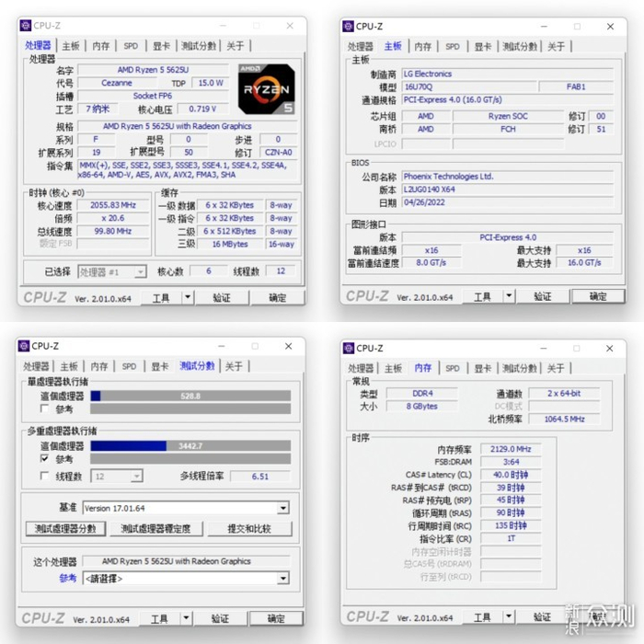Toggle multi-thread 參考 reference checkbox
644x644 pixels.
point(44,458)
